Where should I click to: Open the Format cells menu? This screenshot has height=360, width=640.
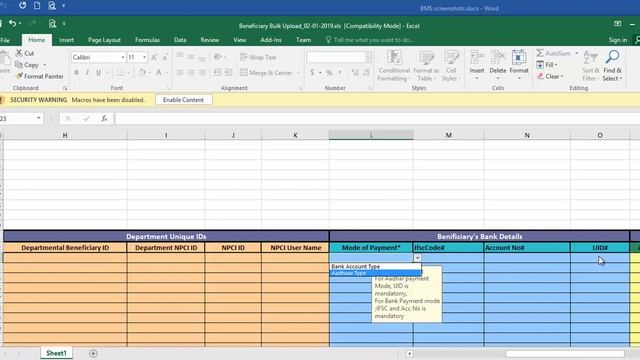(519, 65)
